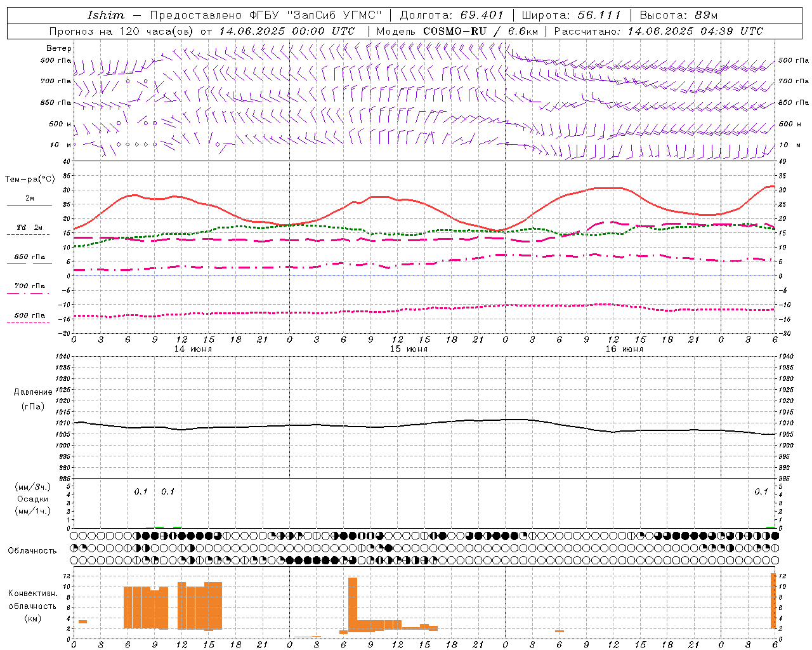
Task: Click the "Модель COSMO-RU / 6.6км" label
Action: coord(457,31)
